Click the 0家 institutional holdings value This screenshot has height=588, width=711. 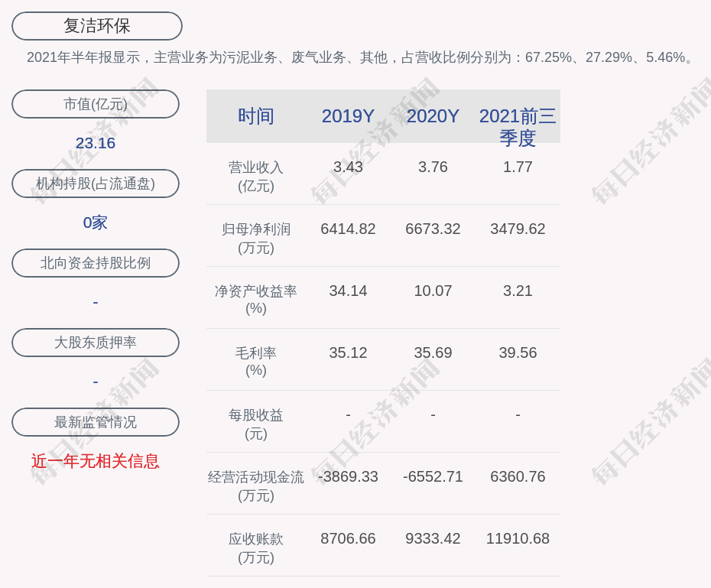tap(96, 223)
